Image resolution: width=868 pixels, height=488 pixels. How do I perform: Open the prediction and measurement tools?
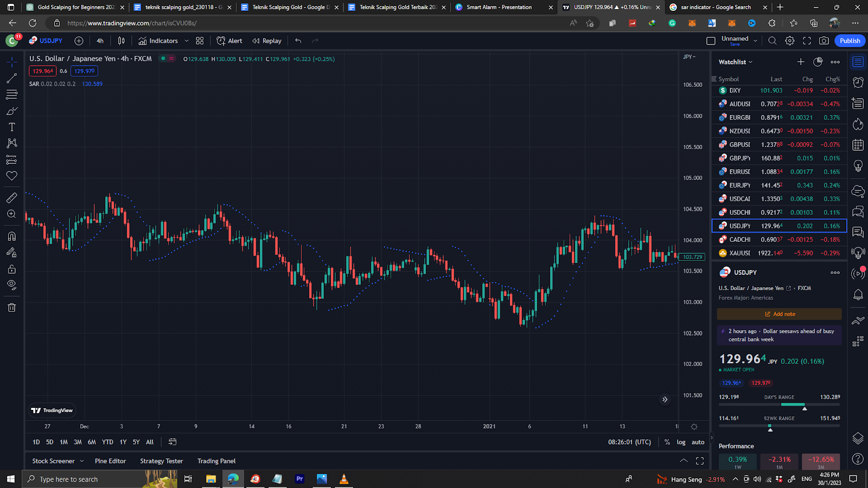pos(11,159)
